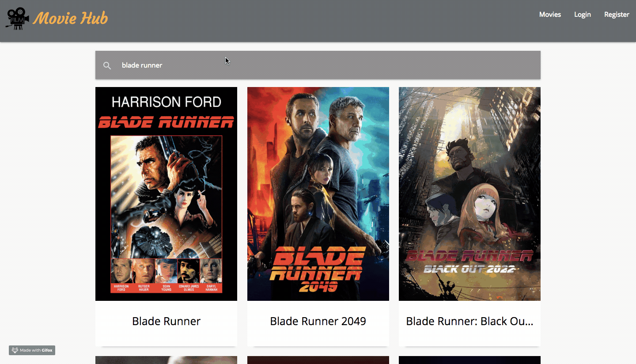
Task: Click the "Blade Runner" card title
Action: (166, 321)
